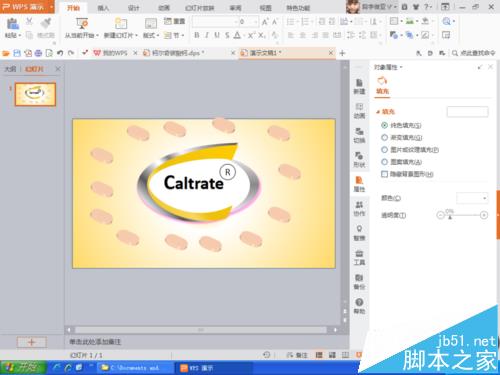The image size is (500, 375).
Task: Decrease font size with small A icon
Action: pyautogui.click(x=275, y=22)
